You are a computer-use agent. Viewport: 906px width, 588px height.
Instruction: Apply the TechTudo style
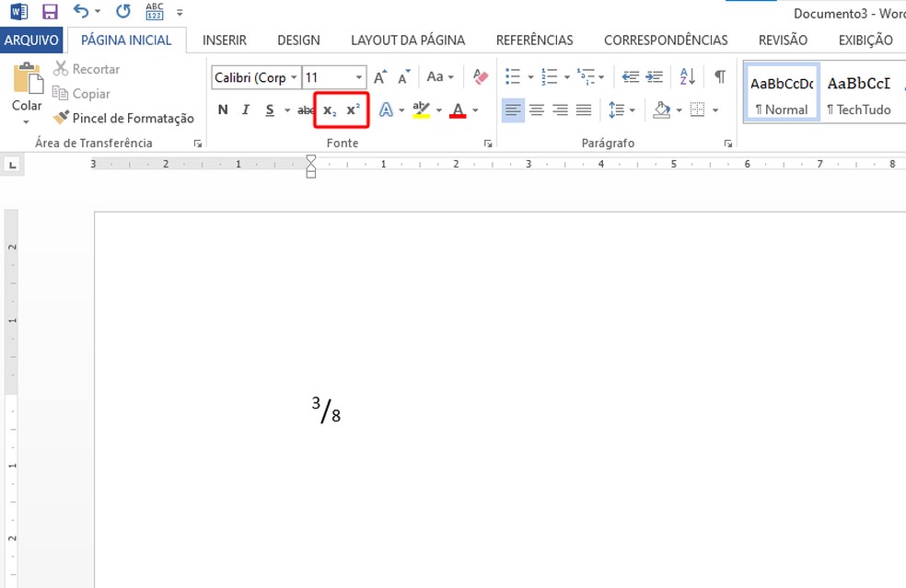tap(860, 92)
